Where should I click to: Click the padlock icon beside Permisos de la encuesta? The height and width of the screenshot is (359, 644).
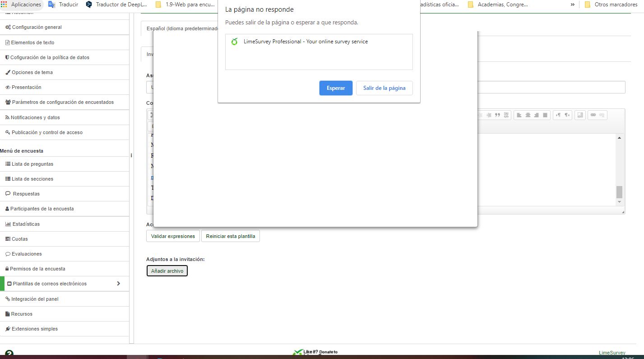tap(7, 269)
